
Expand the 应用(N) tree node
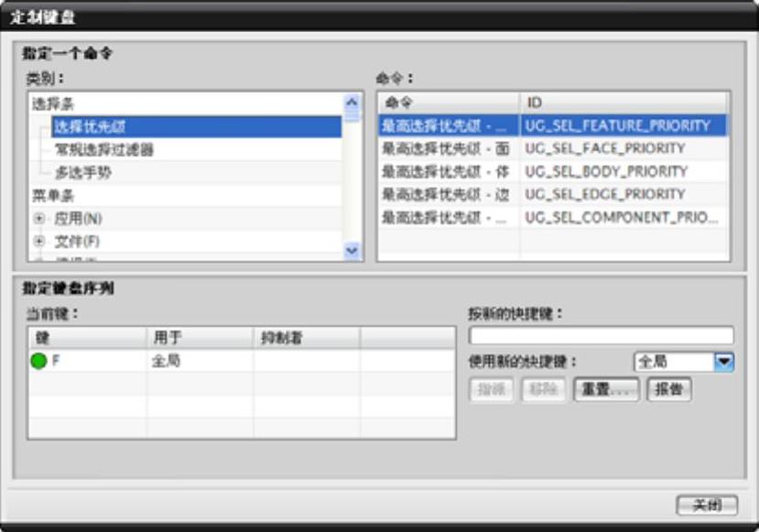pos(39,218)
